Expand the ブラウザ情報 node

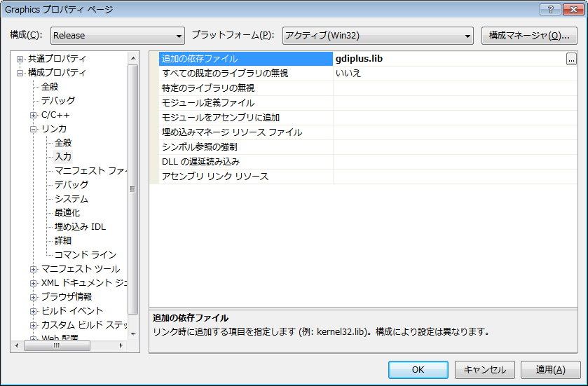click(34, 297)
